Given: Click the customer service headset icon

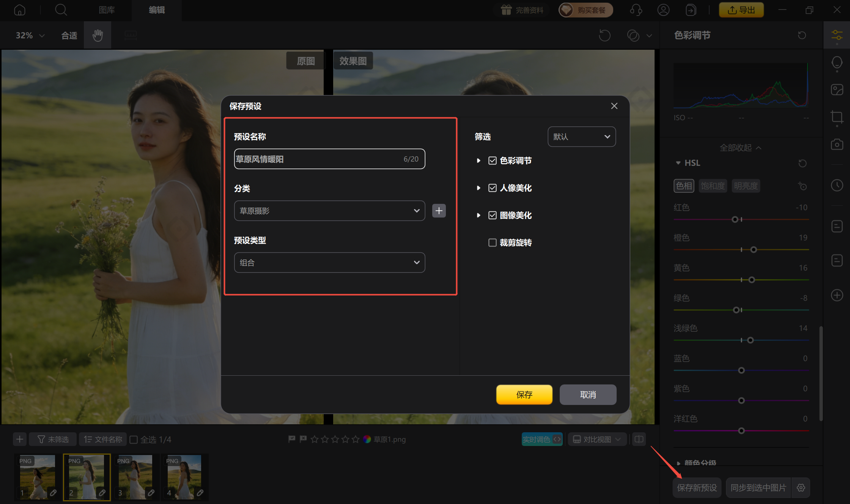Looking at the screenshot, I should [636, 10].
